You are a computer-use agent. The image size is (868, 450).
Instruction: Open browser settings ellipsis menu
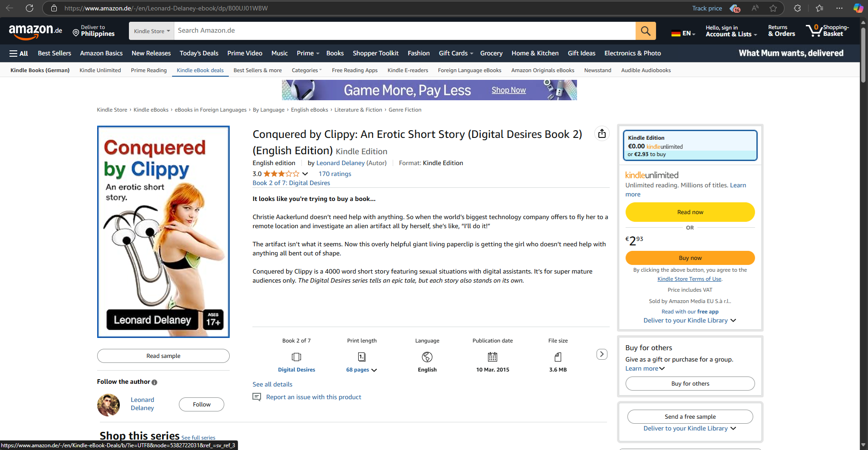point(839,8)
